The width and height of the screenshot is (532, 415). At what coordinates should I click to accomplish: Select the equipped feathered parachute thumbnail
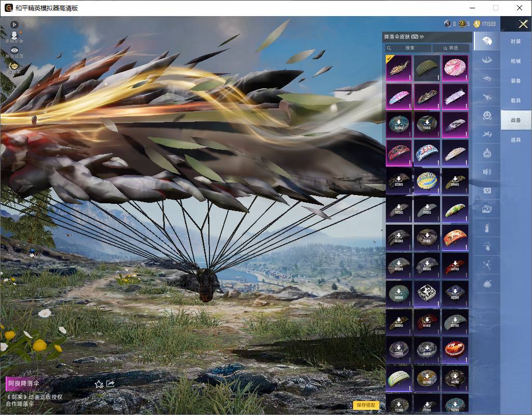point(399,68)
